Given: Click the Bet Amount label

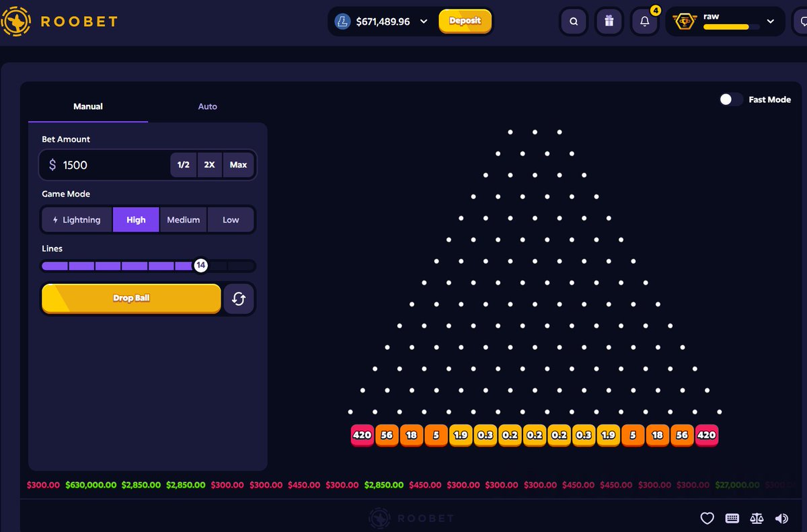Looking at the screenshot, I should tap(66, 139).
